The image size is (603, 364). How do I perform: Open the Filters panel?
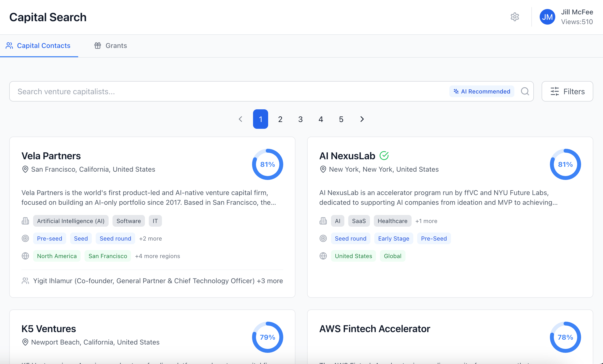pyautogui.click(x=567, y=91)
